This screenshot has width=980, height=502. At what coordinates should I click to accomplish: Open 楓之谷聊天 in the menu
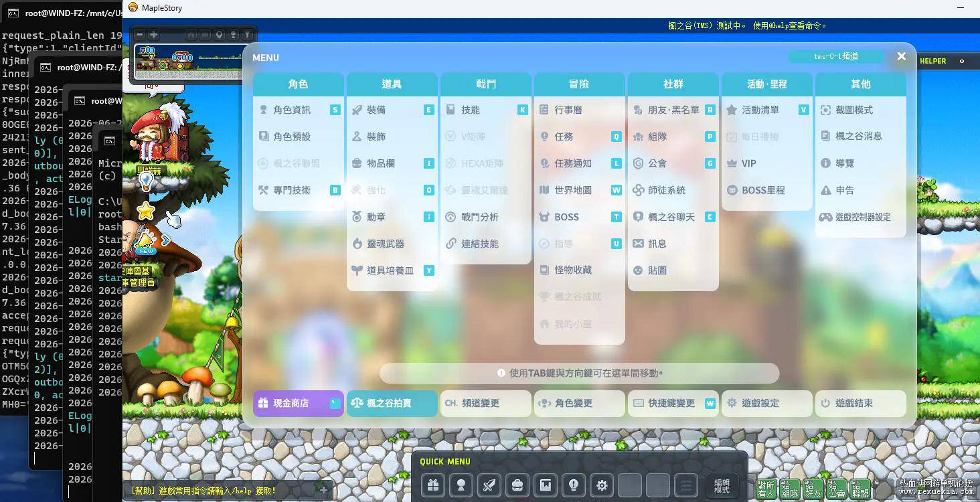click(x=673, y=217)
